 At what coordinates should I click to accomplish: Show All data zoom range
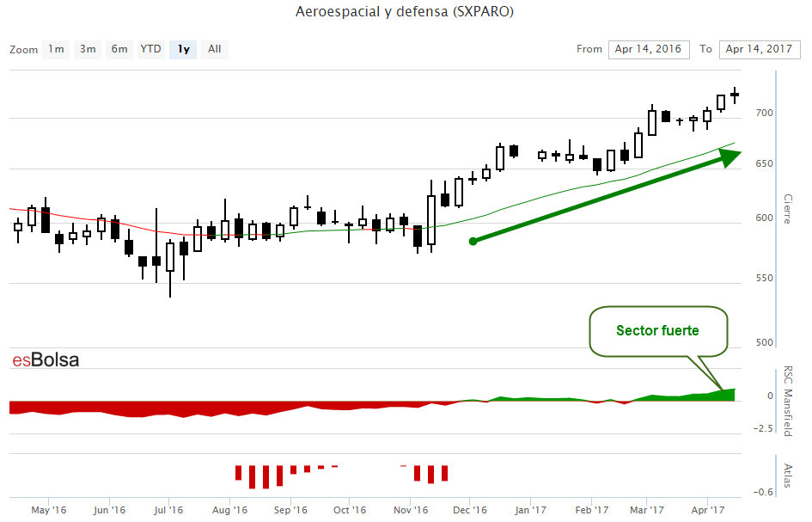tap(215, 49)
